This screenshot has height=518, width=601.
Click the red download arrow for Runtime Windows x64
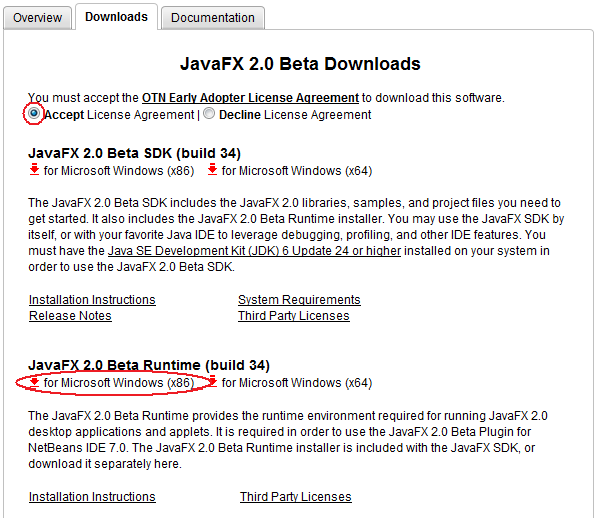[212, 382]
